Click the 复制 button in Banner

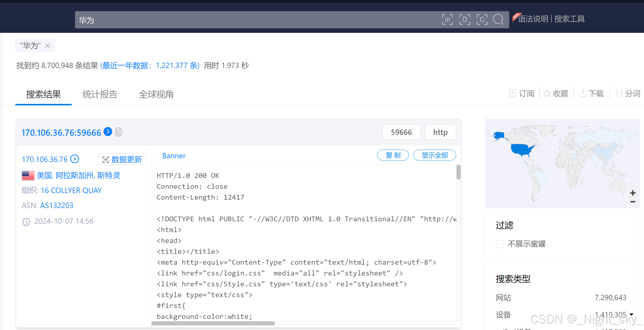point(393,155)
